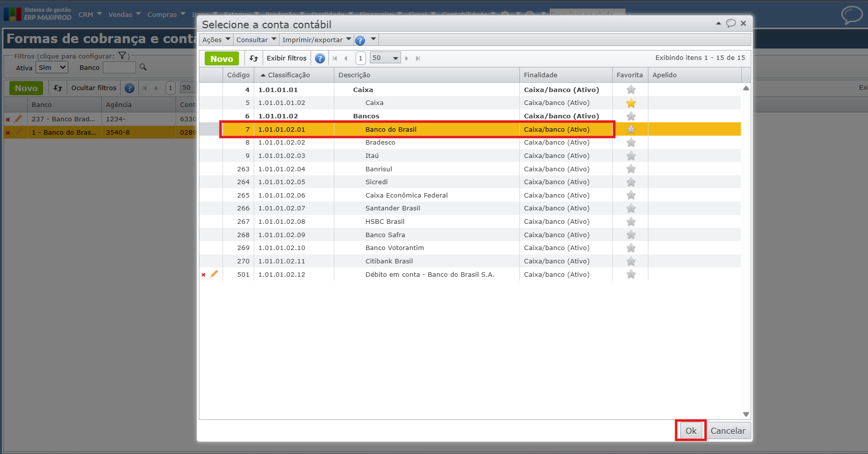Screen dimensions: 868x454
Task: Mark Bradesco as favorite
Action: coord(631,143)
